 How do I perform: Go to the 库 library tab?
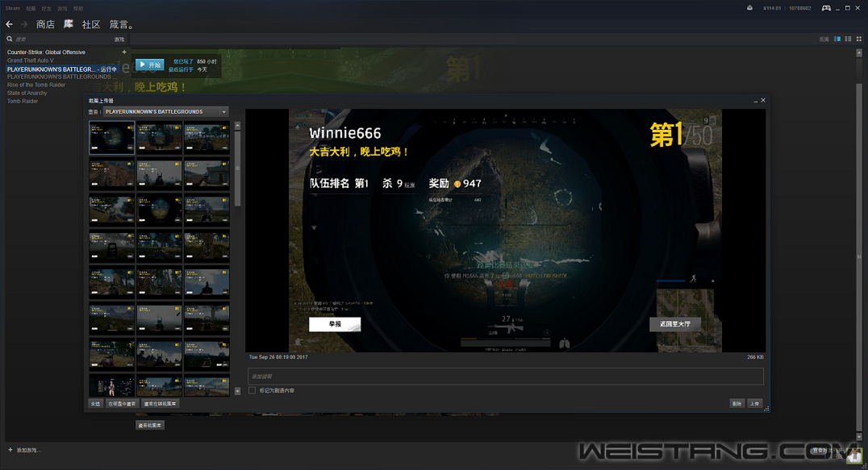click(x=68, y=24)
